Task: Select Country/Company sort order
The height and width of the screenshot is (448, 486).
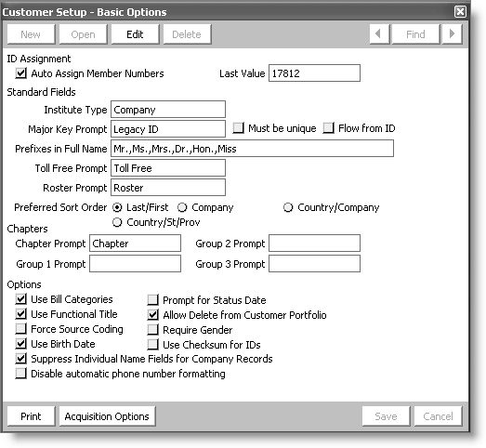Action: click(x=288, y=207)
